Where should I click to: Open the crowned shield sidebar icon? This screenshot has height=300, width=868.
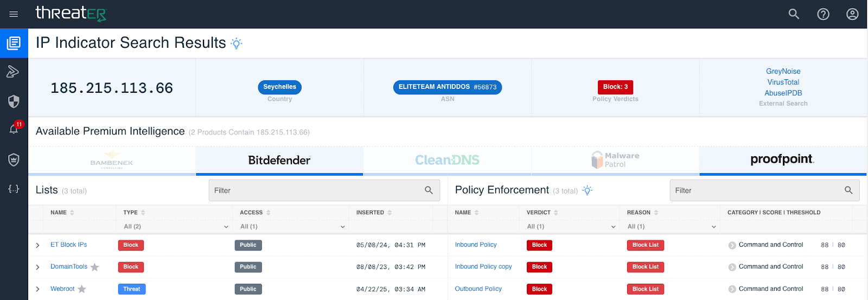click(x=14, y=159)
